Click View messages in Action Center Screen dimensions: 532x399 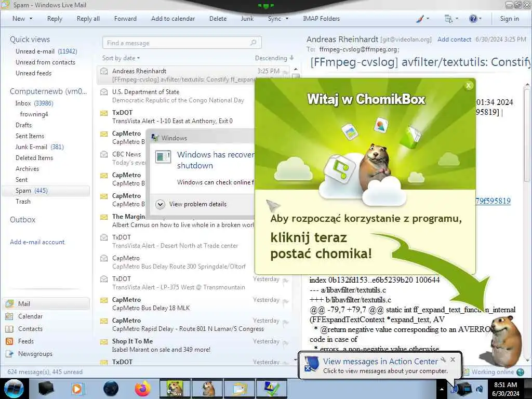click(x=380, y=362)
